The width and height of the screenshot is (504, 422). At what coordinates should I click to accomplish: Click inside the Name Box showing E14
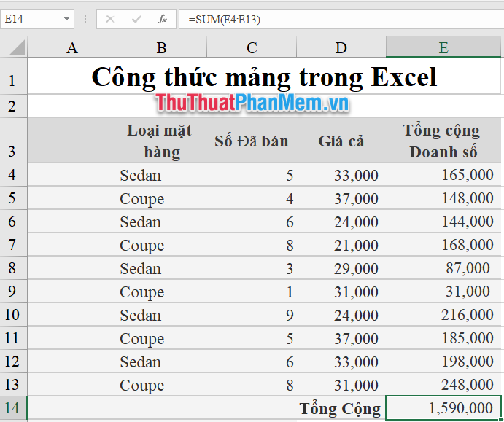[29, 19]
